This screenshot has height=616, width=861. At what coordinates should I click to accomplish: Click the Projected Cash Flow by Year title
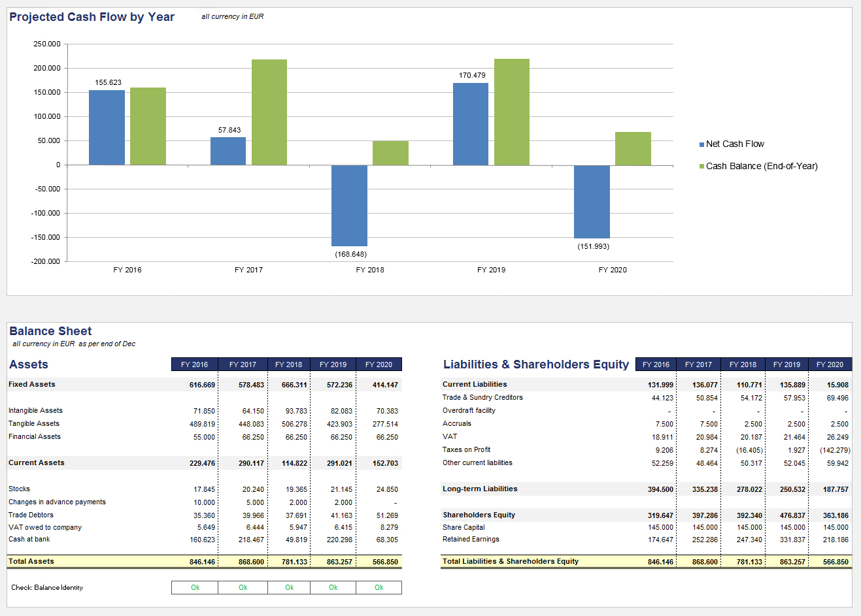(92, 17)
